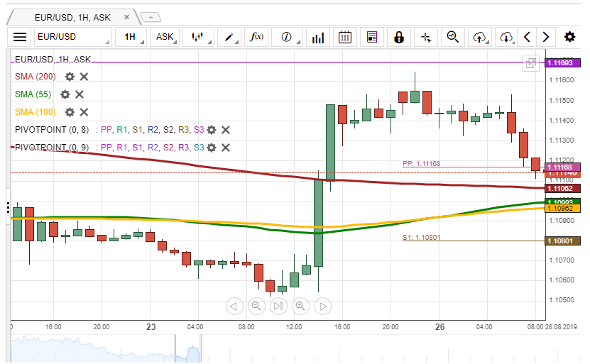This screenshot has width=590, height=364.
Task: Remove the SMA (200) indicator
Action: (84, 77)
